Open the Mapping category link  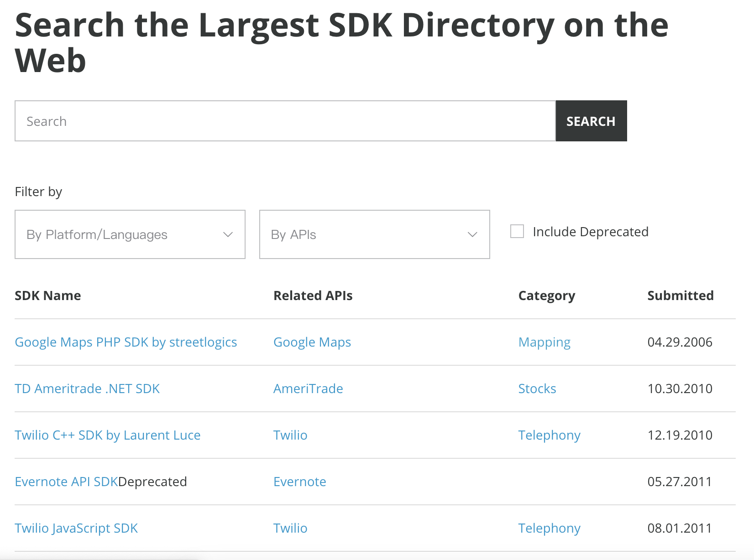(x=544, y=342)
